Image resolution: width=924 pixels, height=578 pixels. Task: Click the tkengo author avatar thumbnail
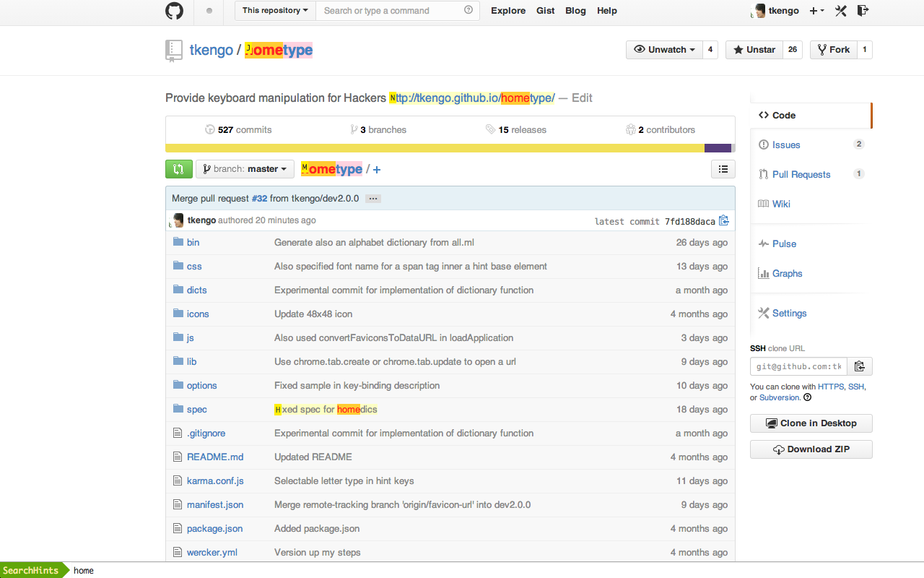(x=178, y=220)
